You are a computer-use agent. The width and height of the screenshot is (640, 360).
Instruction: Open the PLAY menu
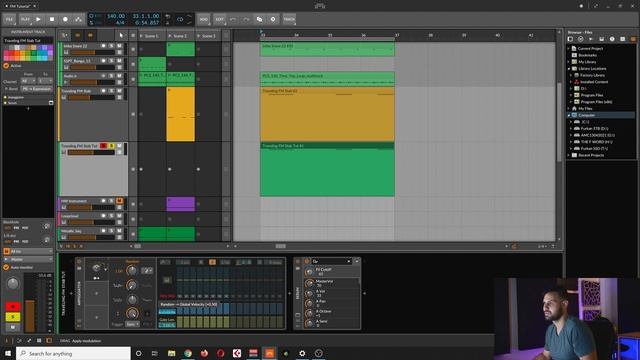point(25,19)
